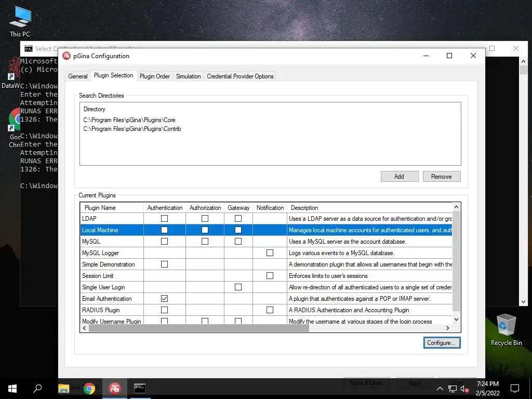Image resolution: width=532 pixels, height=399 pixels.
Task: Maximize the pGina Configuration window
Action: [449, 56]
